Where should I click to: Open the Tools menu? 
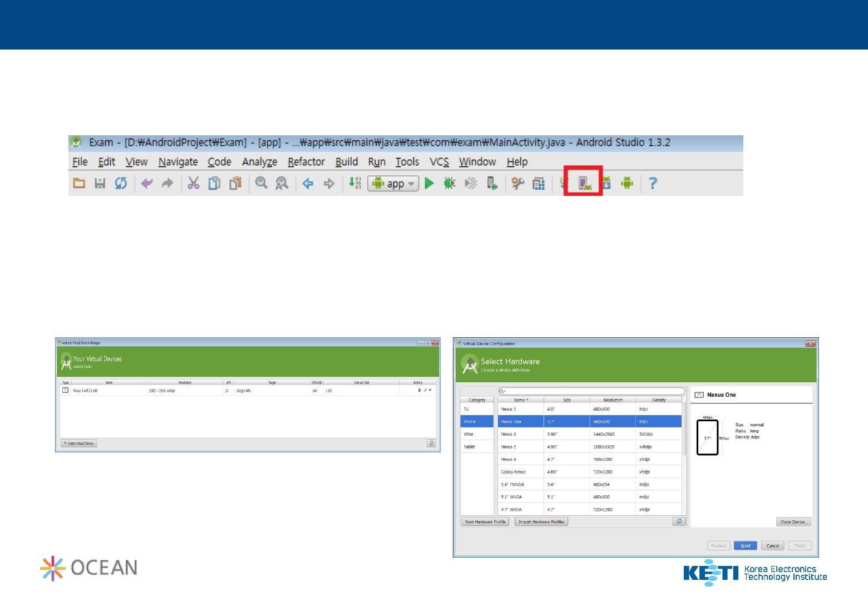407,162
